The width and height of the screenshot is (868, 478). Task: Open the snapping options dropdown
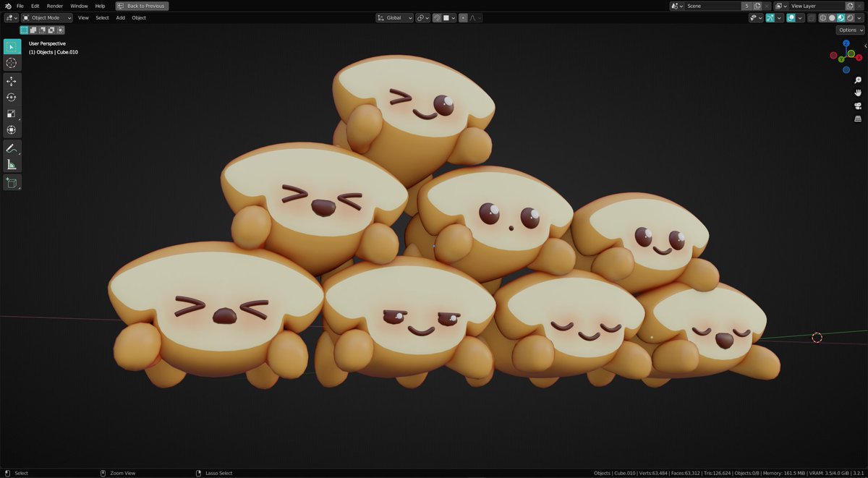tap(449, 17)
